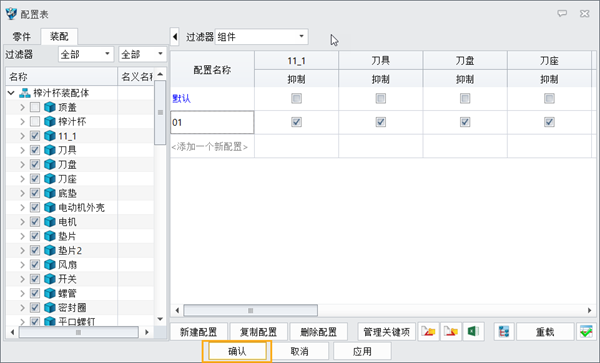Click the configuration table horizontal scrollbar thumb
Screen dimensions: 600x363
[x=250, y=310]
